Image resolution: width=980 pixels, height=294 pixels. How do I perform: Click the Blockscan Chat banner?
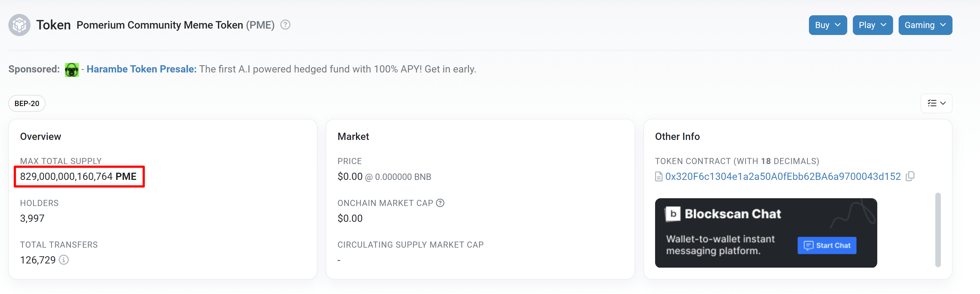[x=766, y=233]
